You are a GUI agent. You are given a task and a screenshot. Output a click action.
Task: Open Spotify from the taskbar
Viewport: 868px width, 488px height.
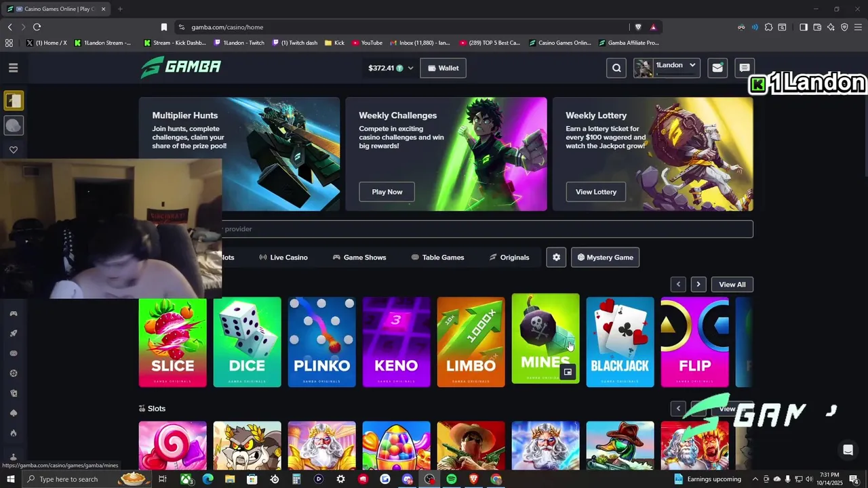(x=452, y=479)
